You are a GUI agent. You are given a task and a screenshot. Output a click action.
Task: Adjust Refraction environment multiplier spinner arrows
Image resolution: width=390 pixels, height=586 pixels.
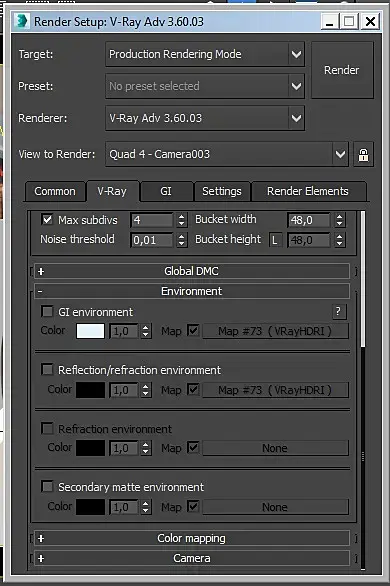146,448
